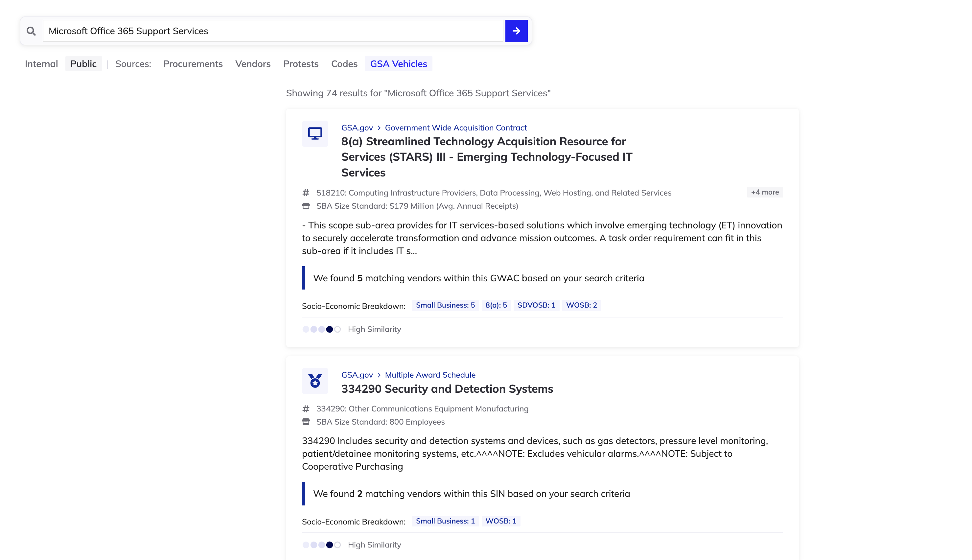Switch to Internal search scope
972x560 pixels.
pos(41,64)
